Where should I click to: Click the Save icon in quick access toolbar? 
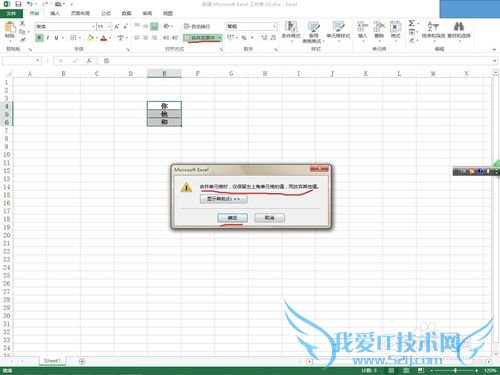click(18, 4)
